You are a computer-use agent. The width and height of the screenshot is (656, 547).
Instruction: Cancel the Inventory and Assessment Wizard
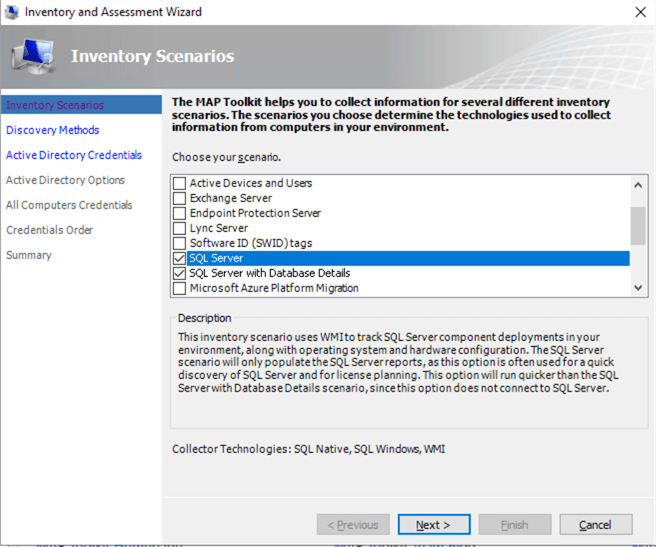(596, 525)
